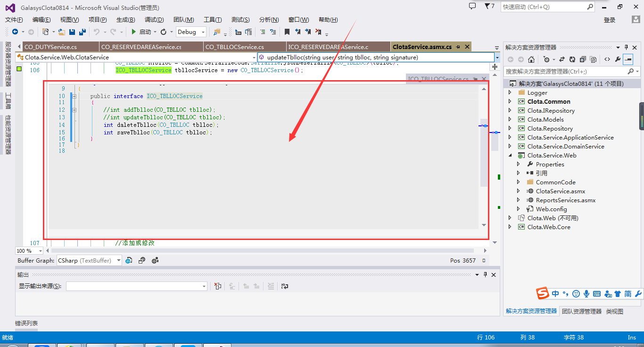The height and width of the screenshot is (347, 644).
Task: Click Home icon in Solution Explorer toolbar
Action: (x=531, y=59)
